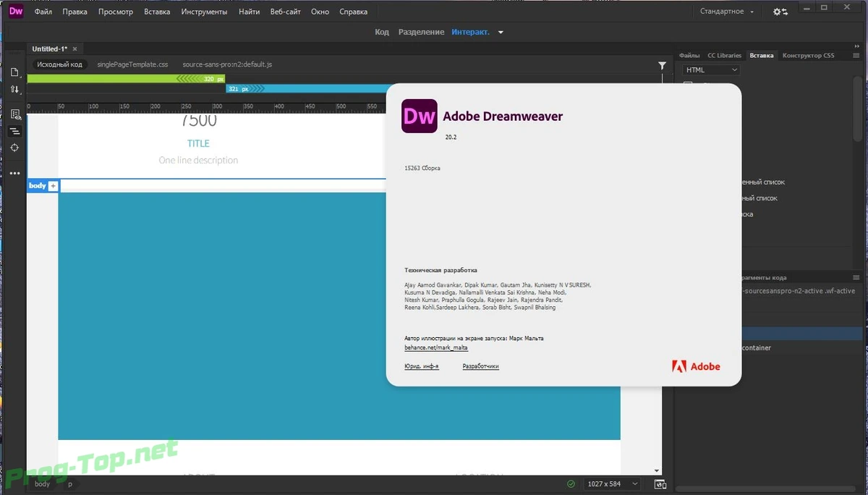Click the Dreamweaver Dw logo in the menu bar
The image size is (868, 495).
tap(16, 12)
